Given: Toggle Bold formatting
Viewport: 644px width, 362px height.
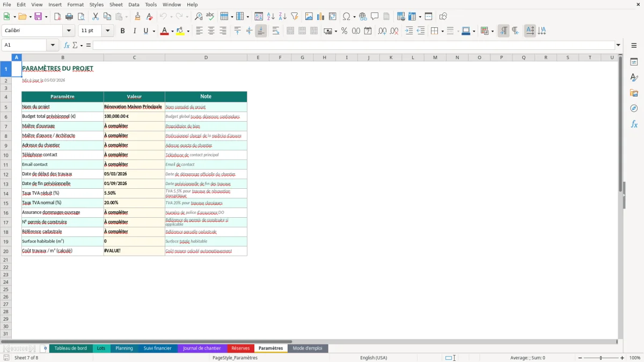Looking at the screenshot, I should pos(122,31).
